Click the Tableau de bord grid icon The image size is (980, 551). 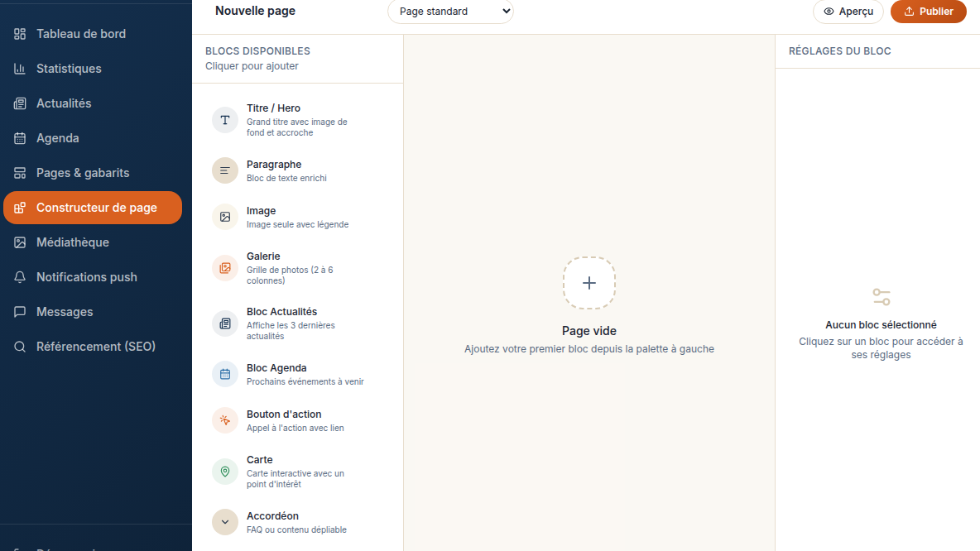coord(20,34)
